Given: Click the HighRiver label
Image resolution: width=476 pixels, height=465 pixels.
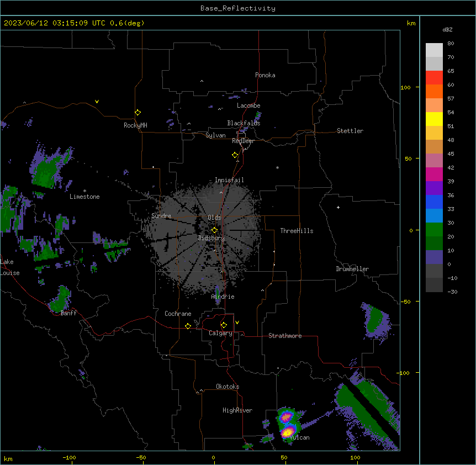Looking at the screenshot, I should point(237,410).
